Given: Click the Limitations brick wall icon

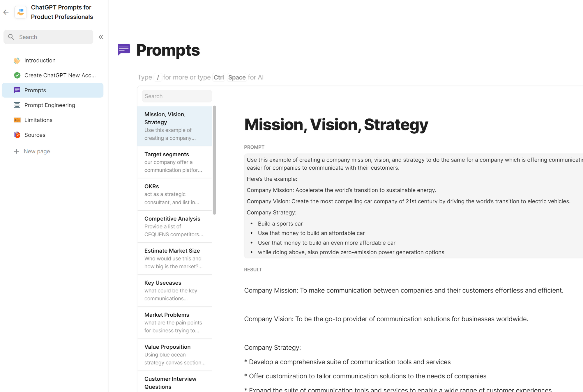Looking at the screenshot, I should click(x=17, y=120).
